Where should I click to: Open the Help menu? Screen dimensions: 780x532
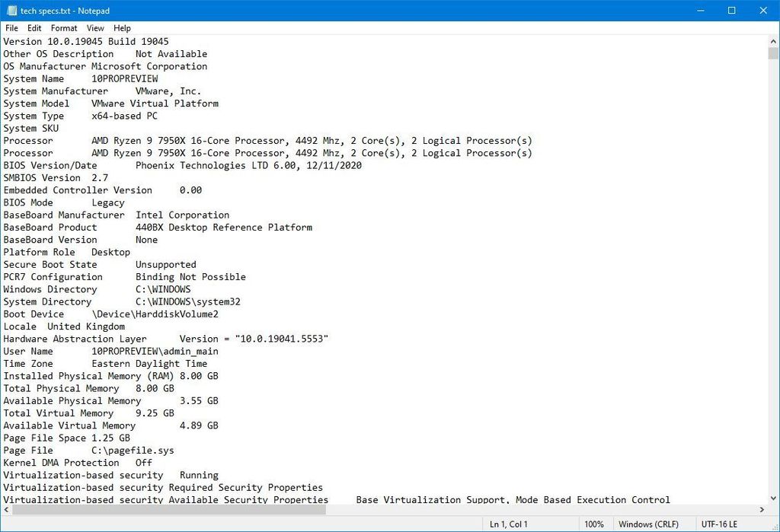tap(122, 28)
